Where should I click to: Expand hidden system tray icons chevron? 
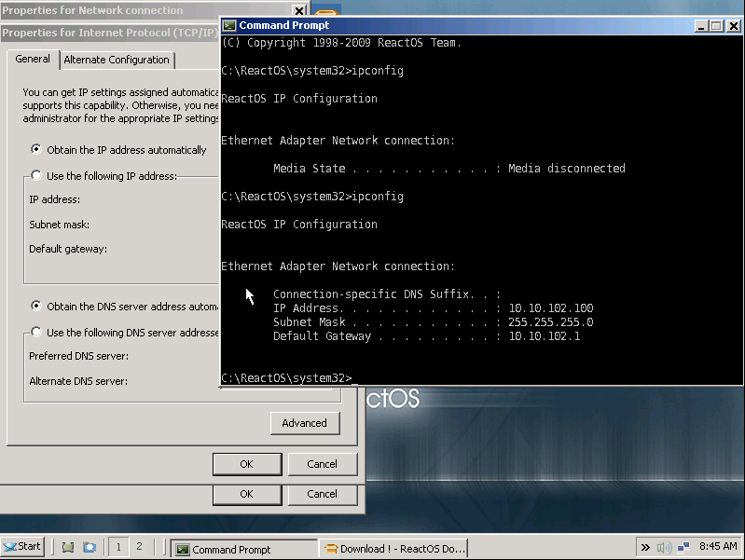(644, 547)
